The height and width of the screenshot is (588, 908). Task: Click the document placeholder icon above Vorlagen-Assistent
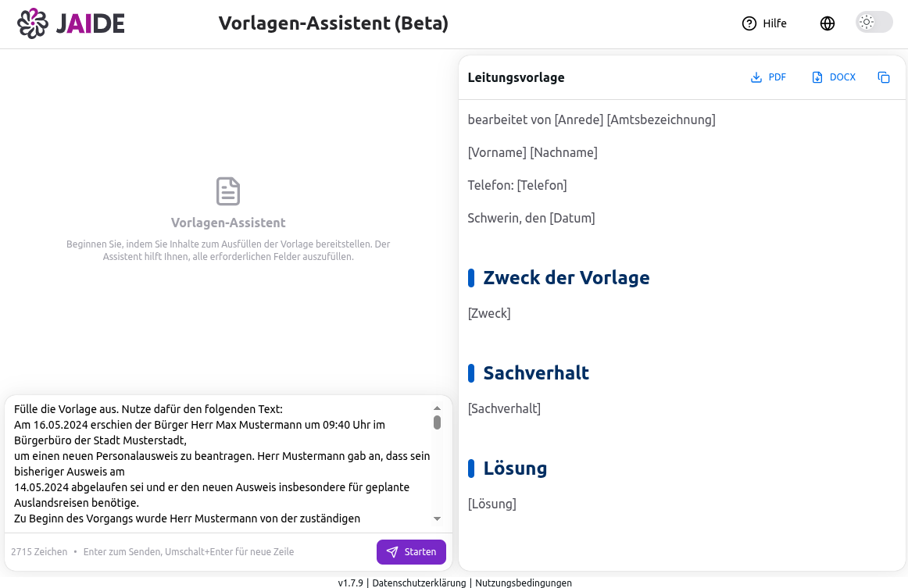(x=227, y=190)
